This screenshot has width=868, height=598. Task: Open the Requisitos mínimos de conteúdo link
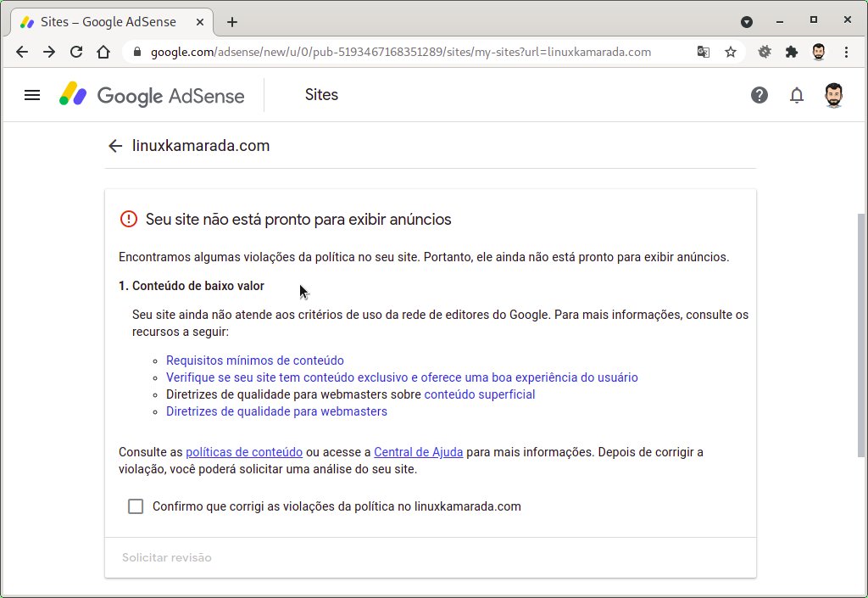(x=254, y=360)
